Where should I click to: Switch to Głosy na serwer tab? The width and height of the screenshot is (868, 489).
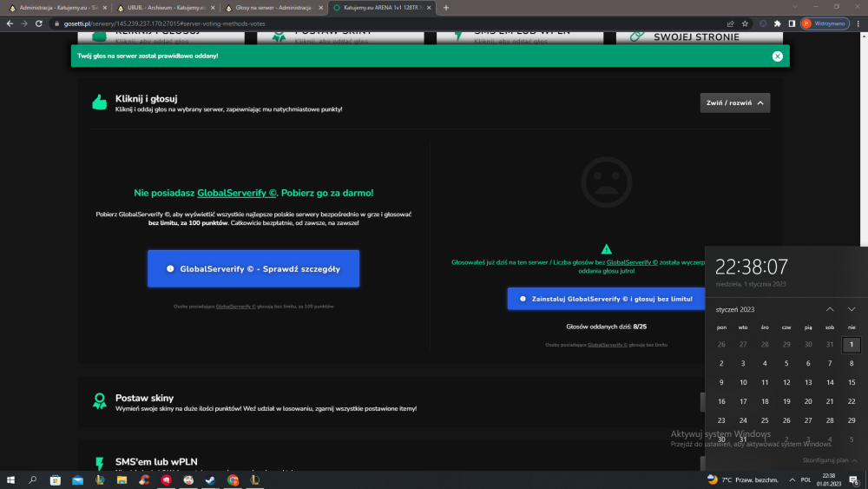click(x=273, y=8)
